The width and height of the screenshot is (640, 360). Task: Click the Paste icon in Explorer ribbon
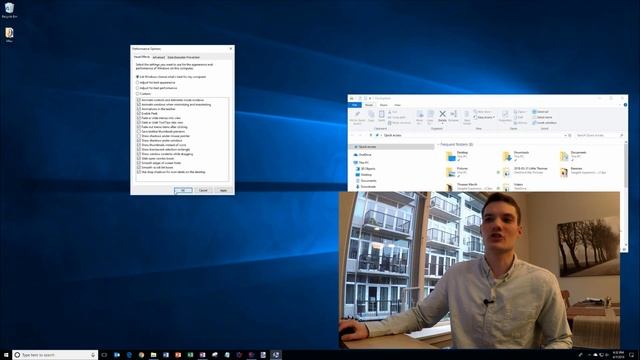(x=381, y=116)
